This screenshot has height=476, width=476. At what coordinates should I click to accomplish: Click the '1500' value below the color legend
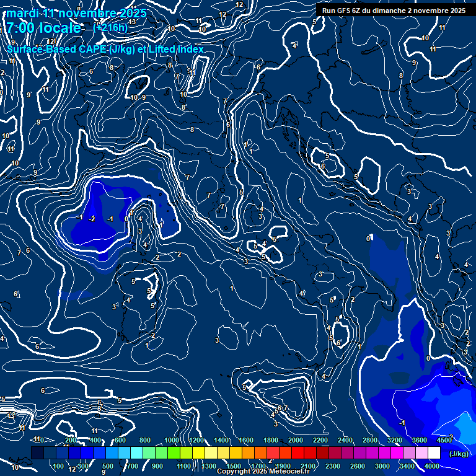pos(234,466)
